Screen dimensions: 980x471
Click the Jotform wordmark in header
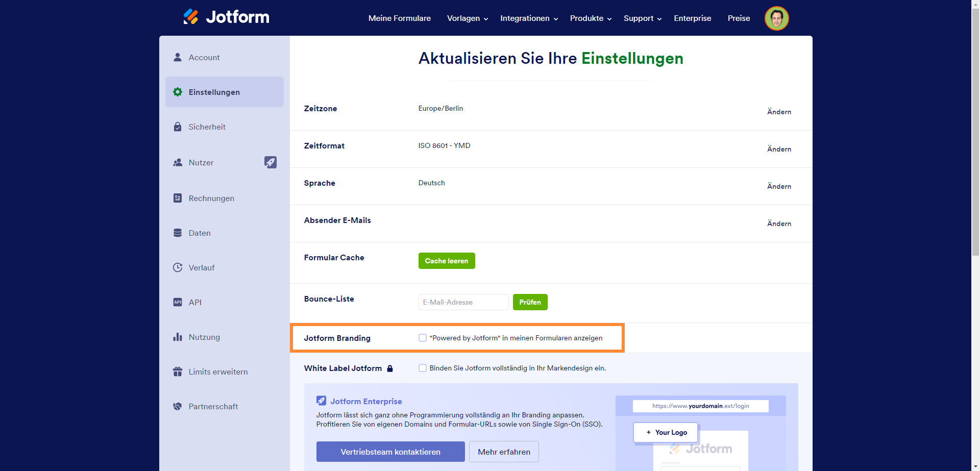(237, 17)
